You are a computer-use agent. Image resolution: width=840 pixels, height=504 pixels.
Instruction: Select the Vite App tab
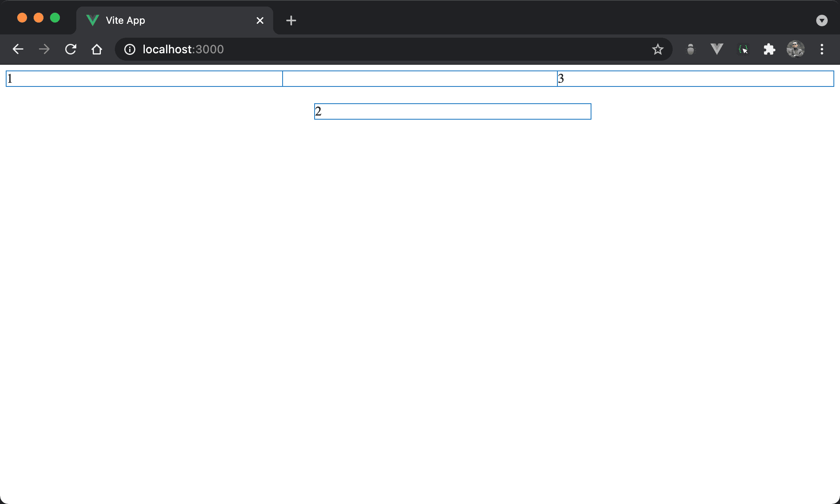(x=164, y=20)
